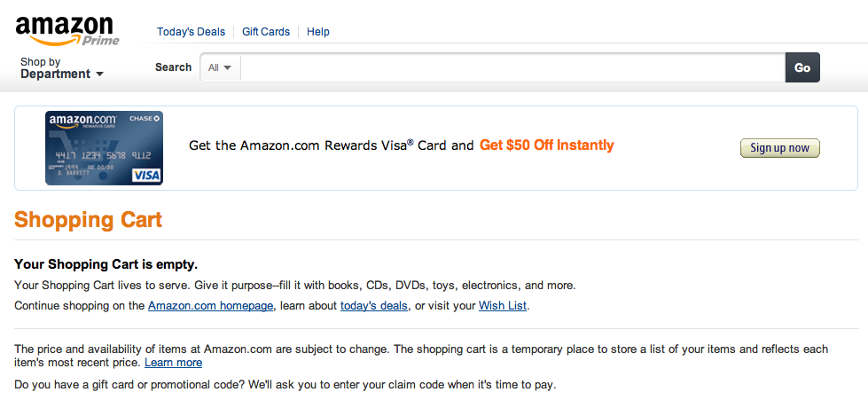
Task: Follow the Amazon.com homepage link
Action: pos(210,306)
